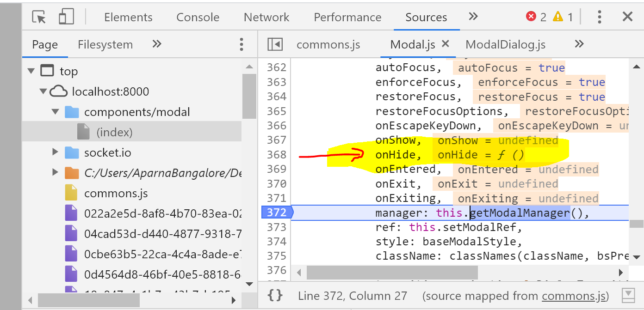
Task: Toggle the device toolbar
Action: click(66, 16)
